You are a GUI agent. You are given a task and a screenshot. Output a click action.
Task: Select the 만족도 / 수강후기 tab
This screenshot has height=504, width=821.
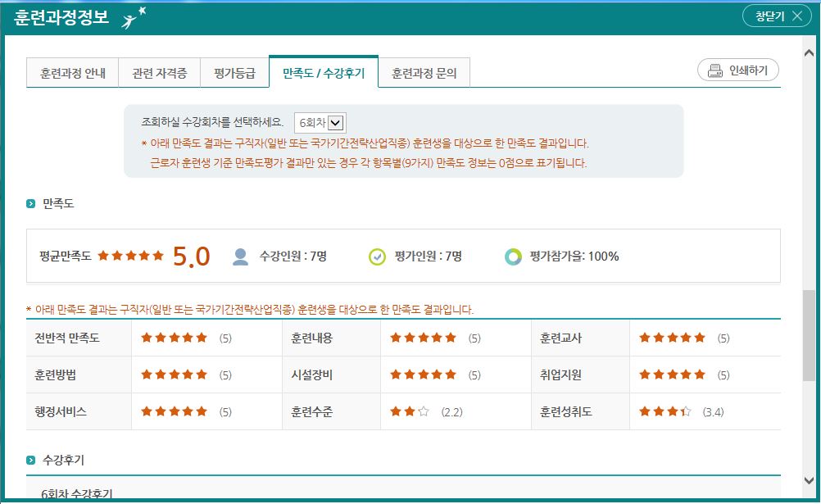click(x=323, y=73)
